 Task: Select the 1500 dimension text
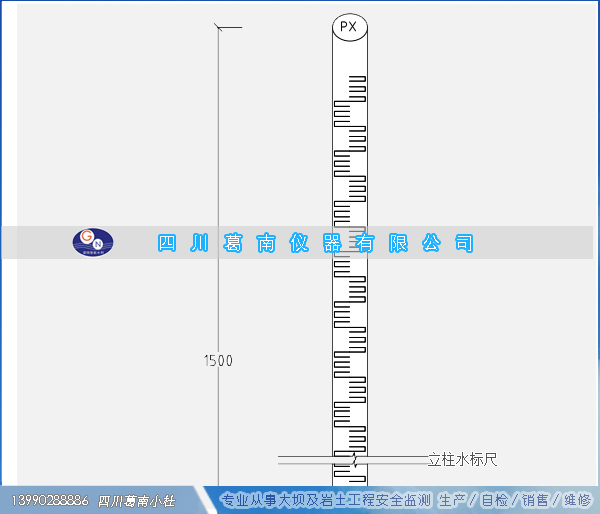pyautogui.click(x=217, y=361)
